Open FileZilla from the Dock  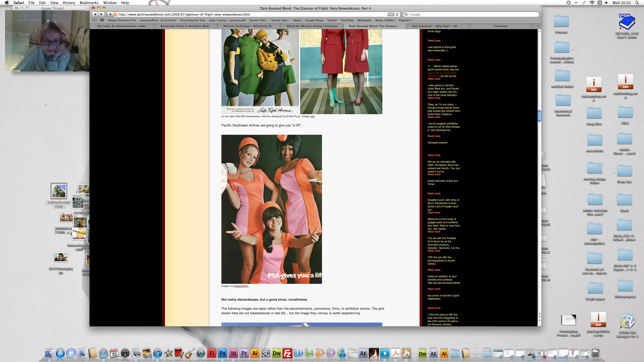[x=287, y=353]
